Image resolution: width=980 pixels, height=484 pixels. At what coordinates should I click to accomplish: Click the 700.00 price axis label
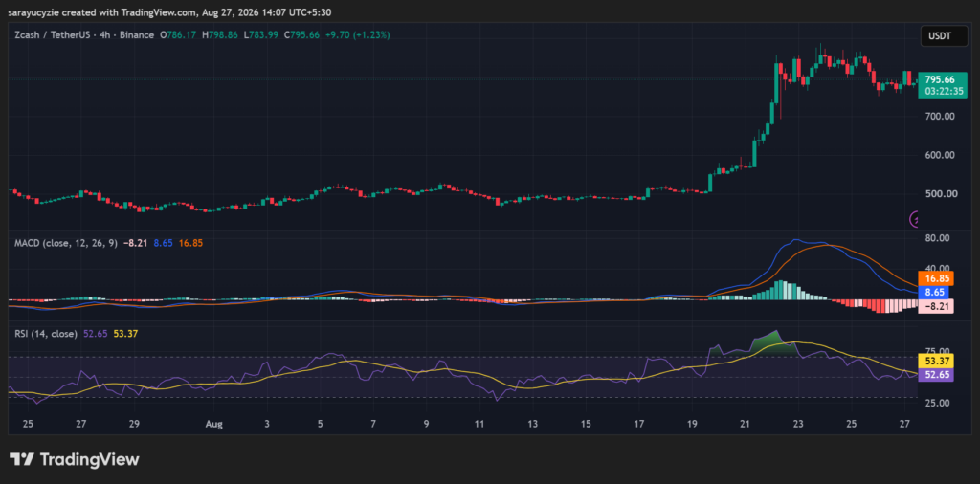[940, 116]
